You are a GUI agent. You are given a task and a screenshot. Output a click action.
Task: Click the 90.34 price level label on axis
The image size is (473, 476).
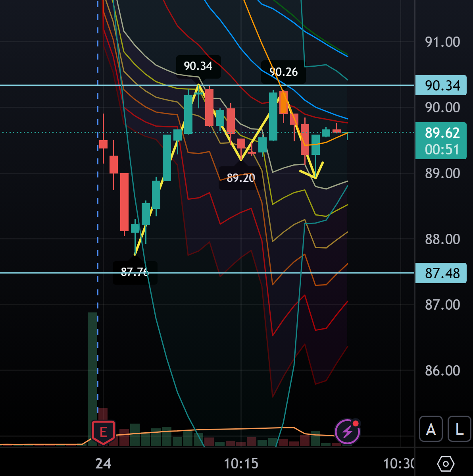point(441,85)
